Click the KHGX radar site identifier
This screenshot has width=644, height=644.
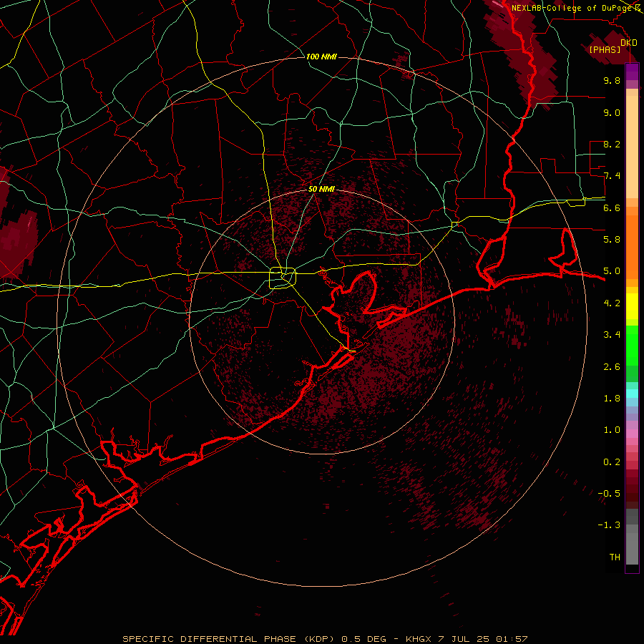(x=418, y=639)
